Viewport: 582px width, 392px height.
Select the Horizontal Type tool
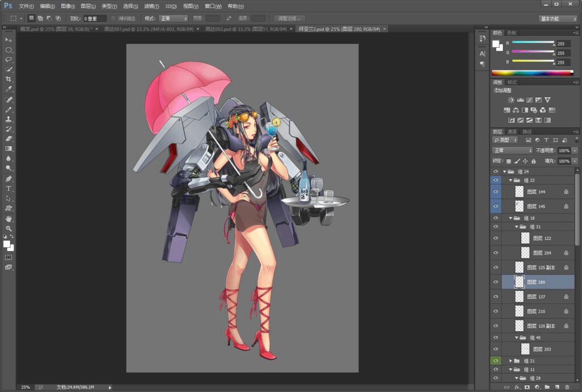[x=9, y=189]
